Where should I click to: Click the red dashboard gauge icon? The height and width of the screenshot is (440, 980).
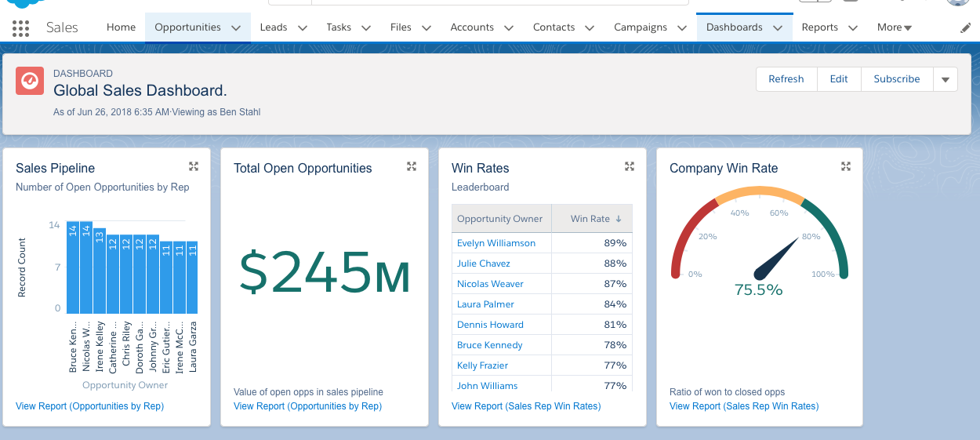(x=30, y=80)
